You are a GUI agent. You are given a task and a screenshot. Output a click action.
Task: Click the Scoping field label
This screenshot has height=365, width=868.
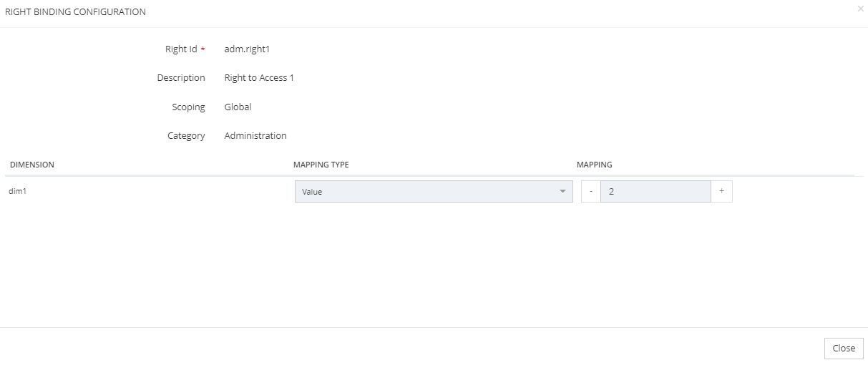tap(188, 107)
